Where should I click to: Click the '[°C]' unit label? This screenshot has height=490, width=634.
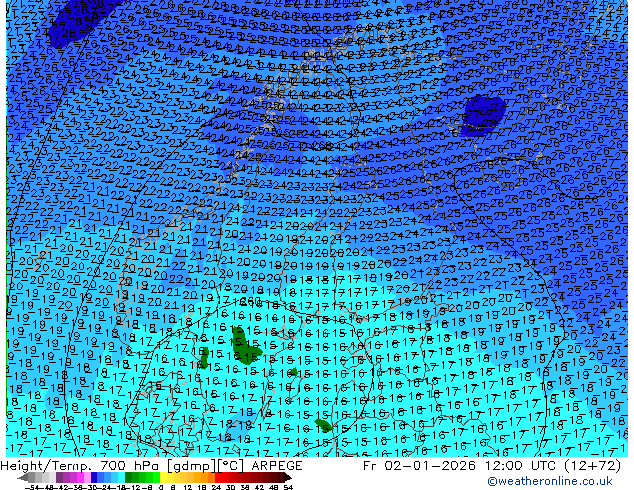click(231, 466)
